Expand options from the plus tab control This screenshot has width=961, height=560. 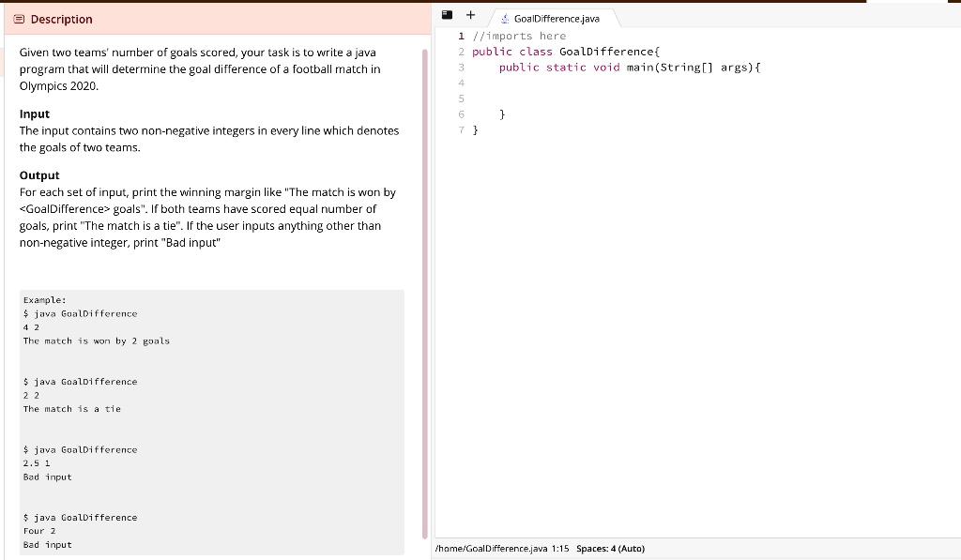pos(470,15)
